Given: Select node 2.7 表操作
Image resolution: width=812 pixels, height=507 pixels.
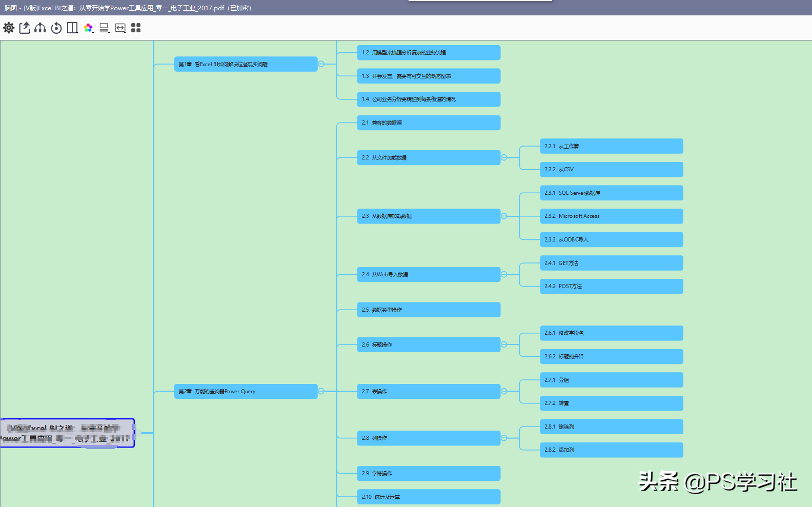Looking at the screenshot, I should pos(429,391).
